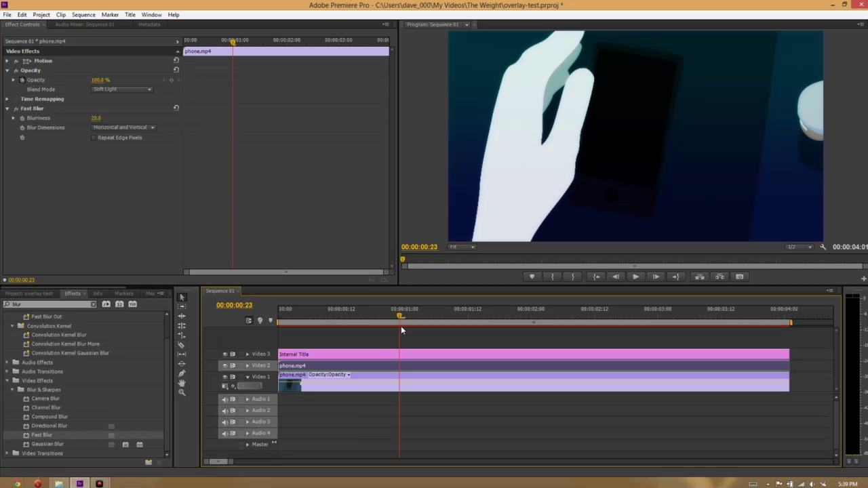Viewport: 868px width, 488px height.
Task: Reset the Fast Blur effect
Action: pos(176,108)
